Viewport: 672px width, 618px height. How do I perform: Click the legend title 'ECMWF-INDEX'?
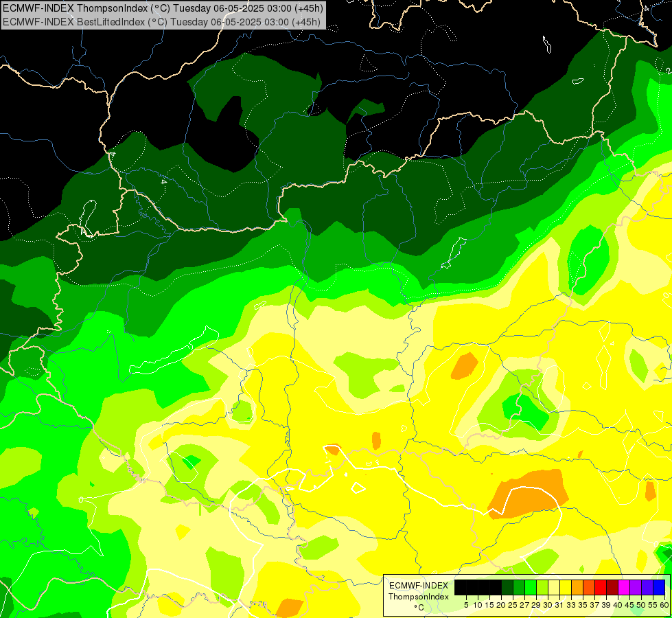coord(419,586)
